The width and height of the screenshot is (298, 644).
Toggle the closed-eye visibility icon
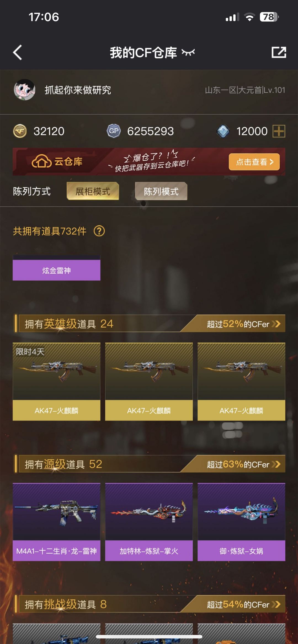[x=188, y=52]
